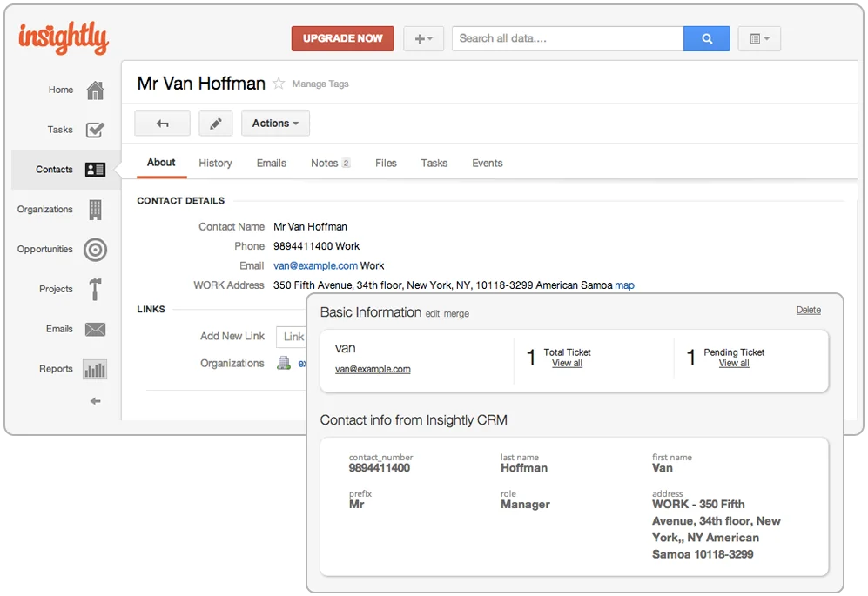Image resolution: width=868 pixels, height=596 pixels.
Task: Click the phone number 9894411400 Work
Action: (316, 246)
